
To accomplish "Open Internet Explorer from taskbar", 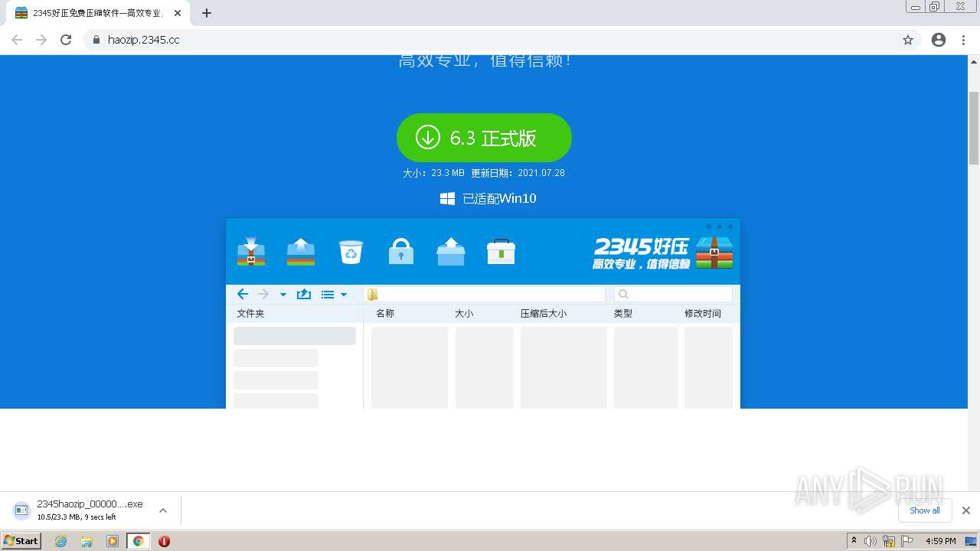I will point(61,541).
